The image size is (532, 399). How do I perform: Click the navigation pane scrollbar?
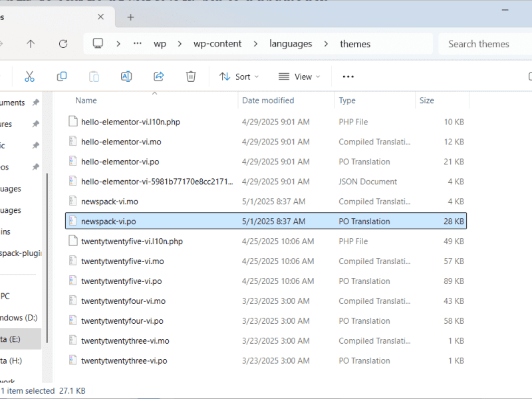click(47, 258)
